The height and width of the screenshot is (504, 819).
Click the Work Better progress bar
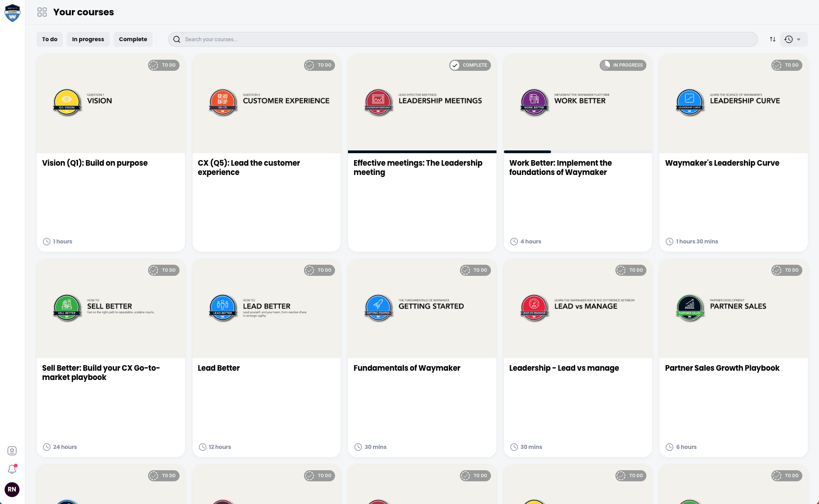578,152
